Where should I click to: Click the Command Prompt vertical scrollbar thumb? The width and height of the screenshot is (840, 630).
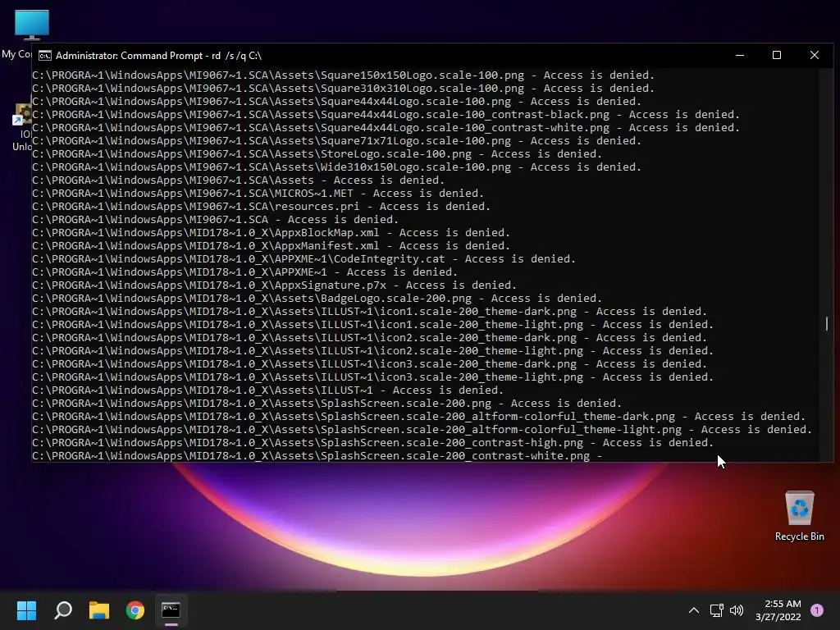tap(827, 323)
